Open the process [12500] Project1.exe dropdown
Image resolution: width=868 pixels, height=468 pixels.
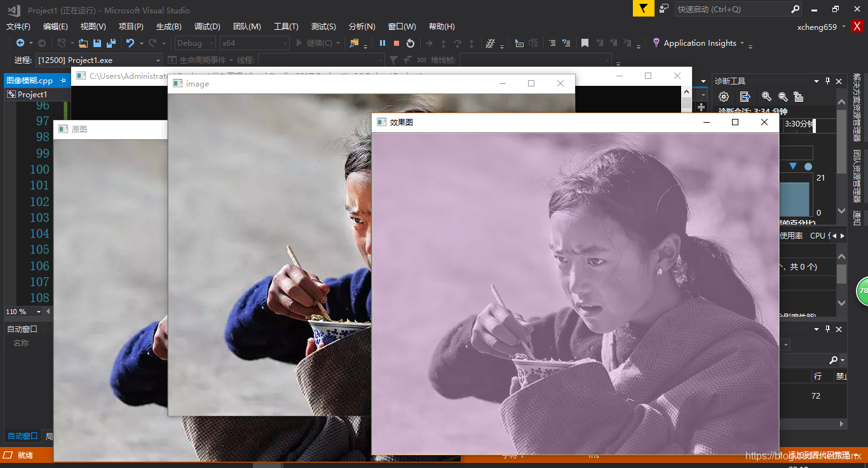[99, 60]
